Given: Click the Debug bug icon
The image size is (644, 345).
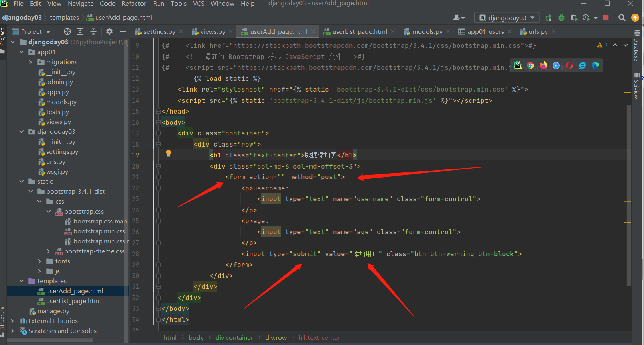Looking at the screenshot, I should [x=561, y=18].
